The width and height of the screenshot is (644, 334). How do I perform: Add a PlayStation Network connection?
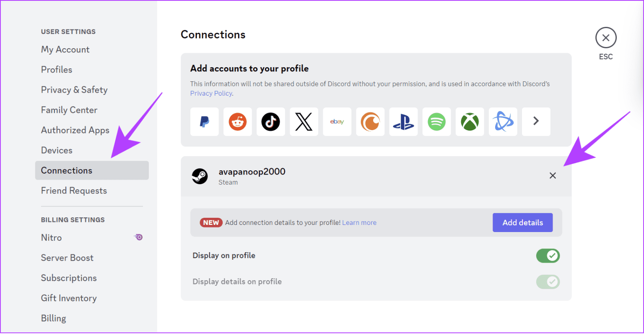pos(403,122)
